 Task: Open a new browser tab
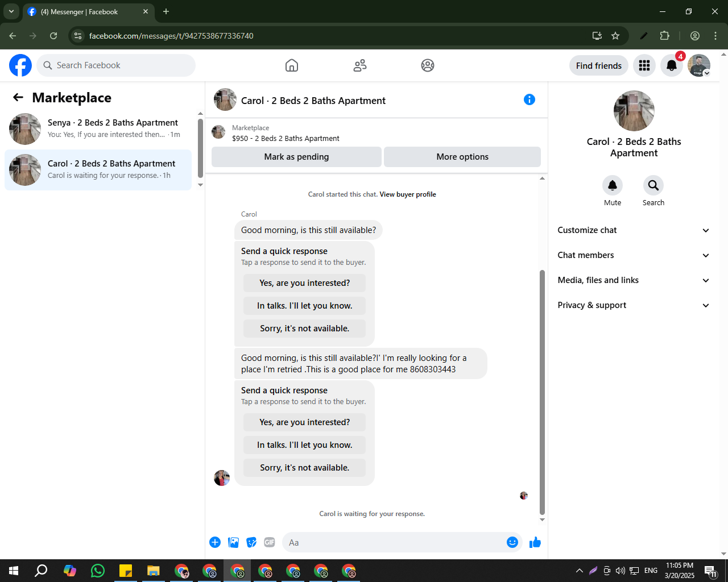166,11
